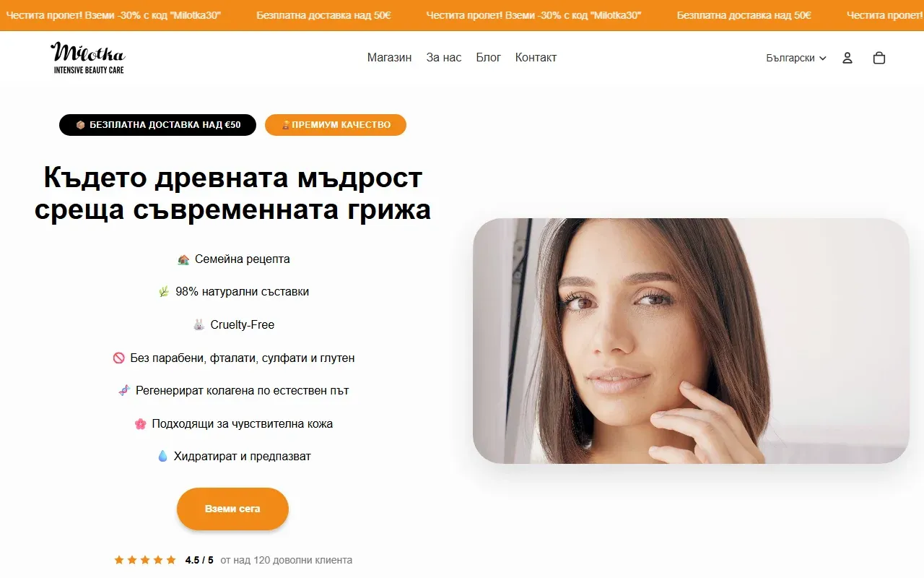Image resolution: width=924 pixels, height=578 pixels.
Task: Click the DNA icon beside Регенерират колагена
Action: click(x=124, y=390)
